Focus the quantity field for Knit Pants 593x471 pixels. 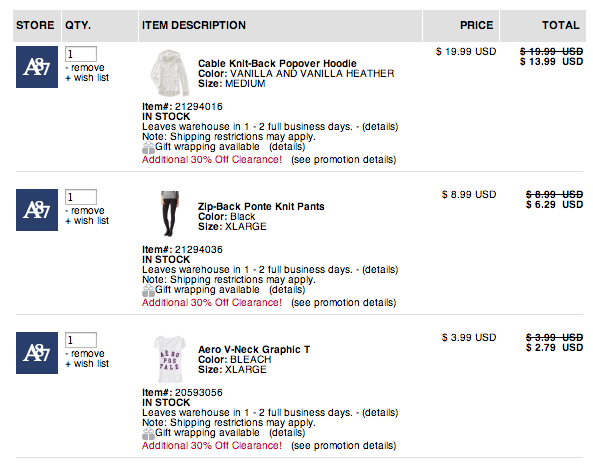81,197
